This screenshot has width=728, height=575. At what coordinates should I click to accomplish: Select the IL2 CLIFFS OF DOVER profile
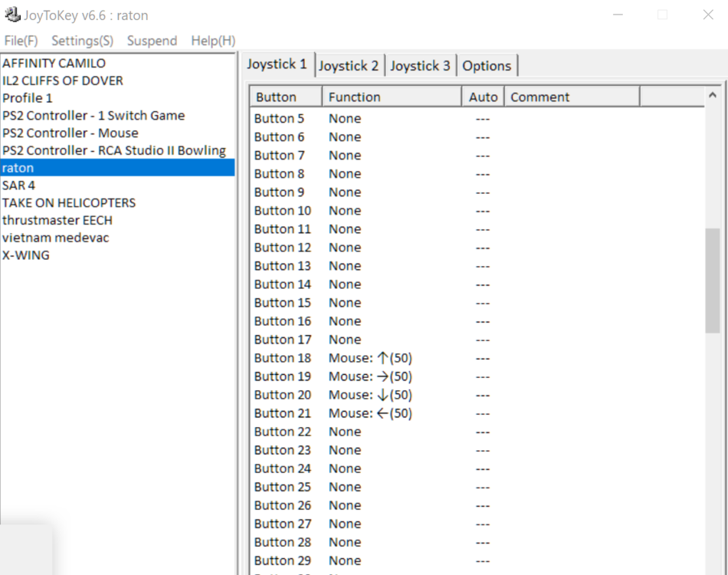tap(118, 80)
